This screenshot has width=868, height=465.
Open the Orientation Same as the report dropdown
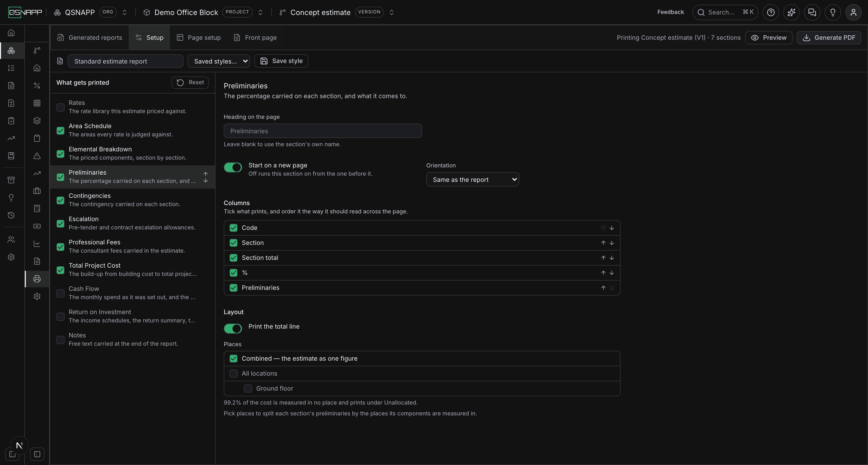tap(472, 179)
